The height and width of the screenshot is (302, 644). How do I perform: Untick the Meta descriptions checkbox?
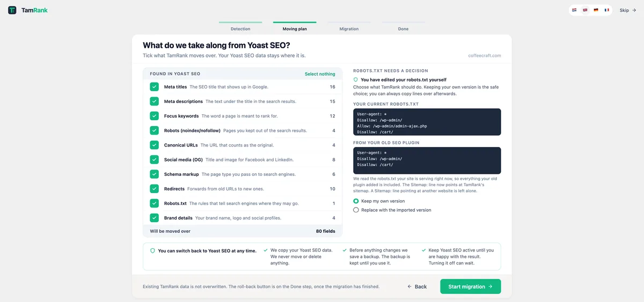pyautogui.click(x=155, y=101)
